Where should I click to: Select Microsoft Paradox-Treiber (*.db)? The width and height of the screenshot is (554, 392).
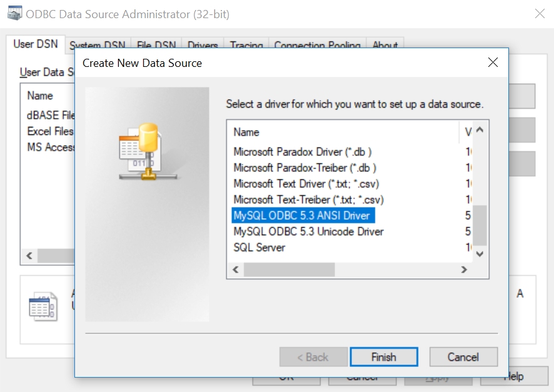point(305,168)
